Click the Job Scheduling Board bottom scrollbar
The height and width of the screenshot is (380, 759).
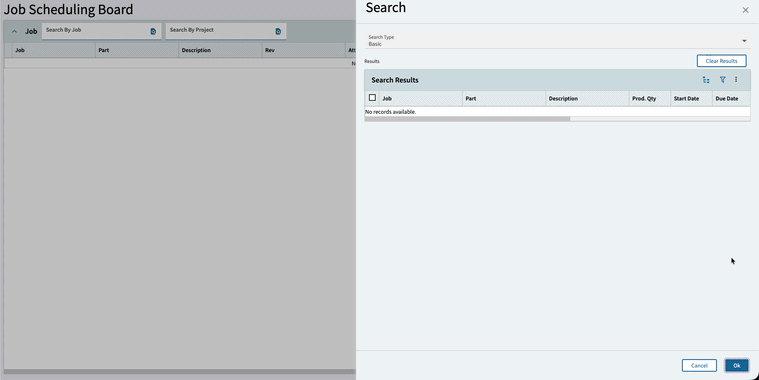(180, 372)
